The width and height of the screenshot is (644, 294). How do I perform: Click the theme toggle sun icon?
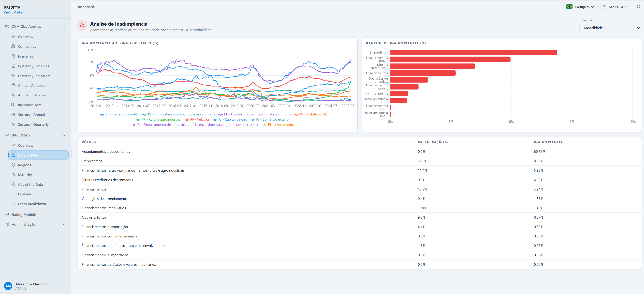(638, 7)
